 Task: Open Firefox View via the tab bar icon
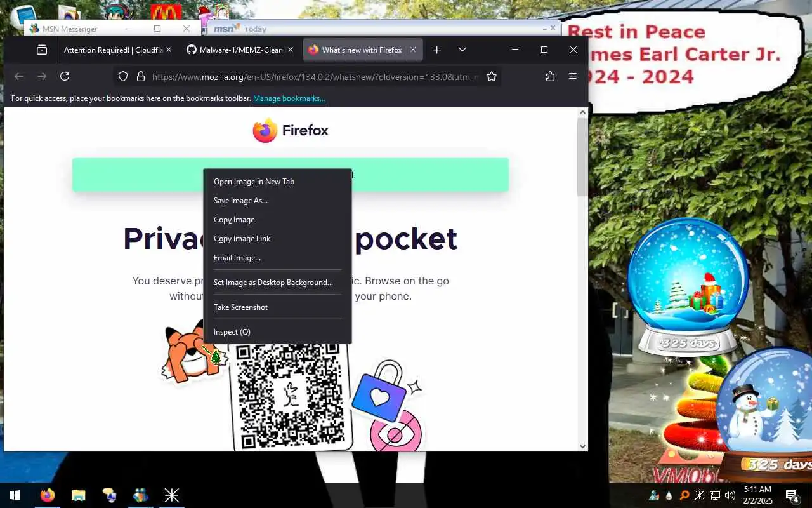coord(42,50)
